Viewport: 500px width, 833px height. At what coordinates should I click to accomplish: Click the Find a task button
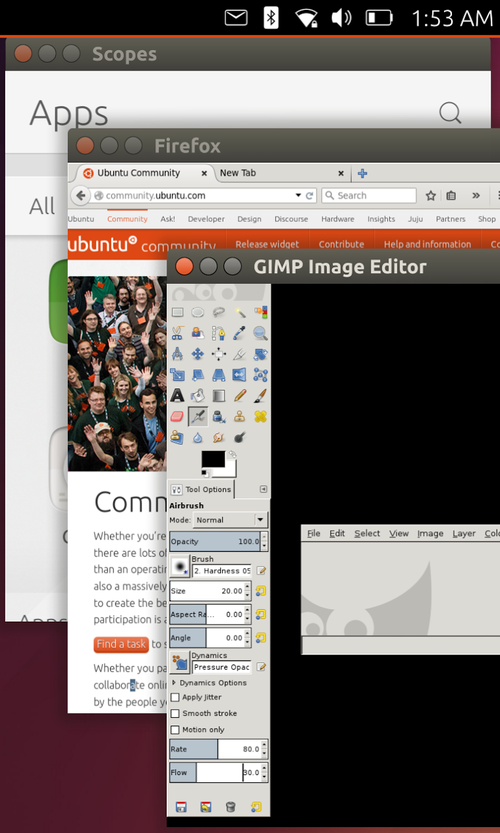coord(121,644)
